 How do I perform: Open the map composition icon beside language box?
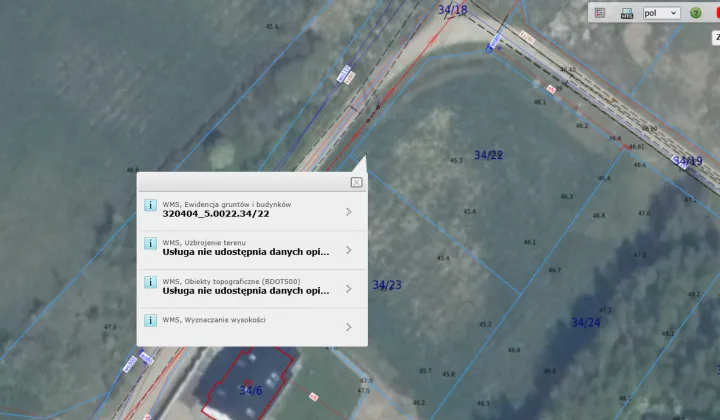pos(627,13)
